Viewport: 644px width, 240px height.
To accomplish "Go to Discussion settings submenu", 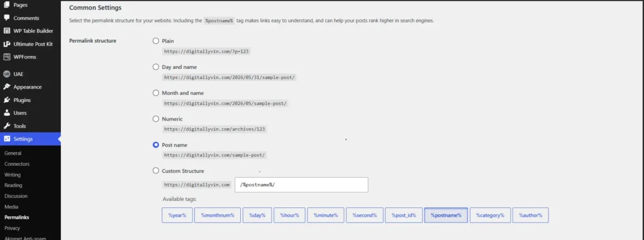I will pos(16,196).
